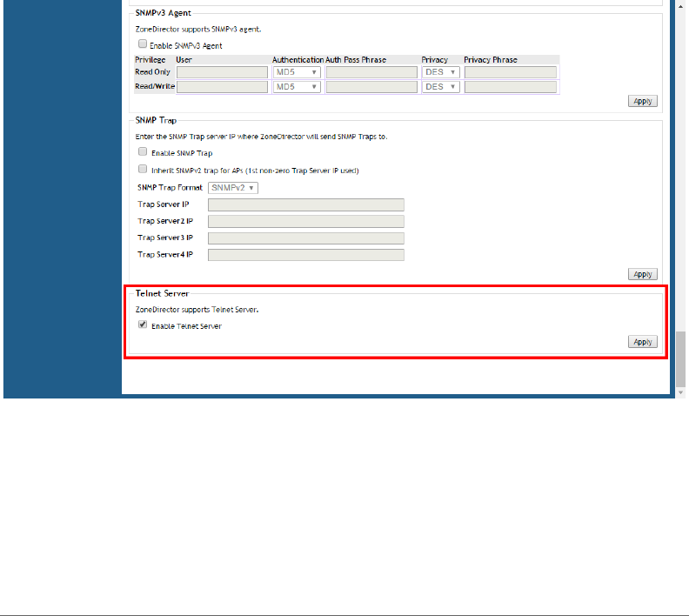
Task: Click the Trap Server4 IP field
Action: click(306, 255)
